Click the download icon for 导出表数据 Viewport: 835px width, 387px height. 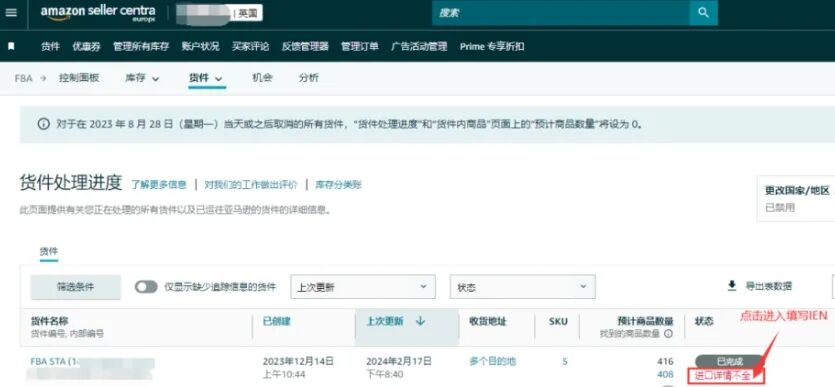(732, 286)
